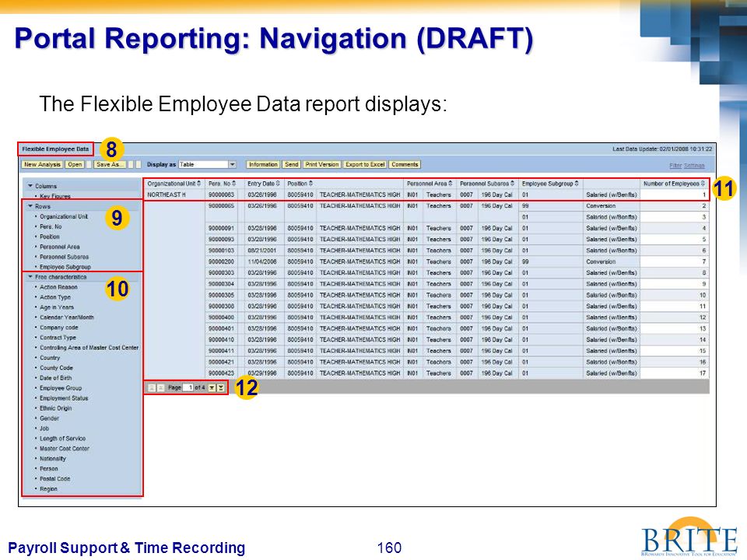
Task: Click personnel number 90000200 cell
Action: pos(222,262)
